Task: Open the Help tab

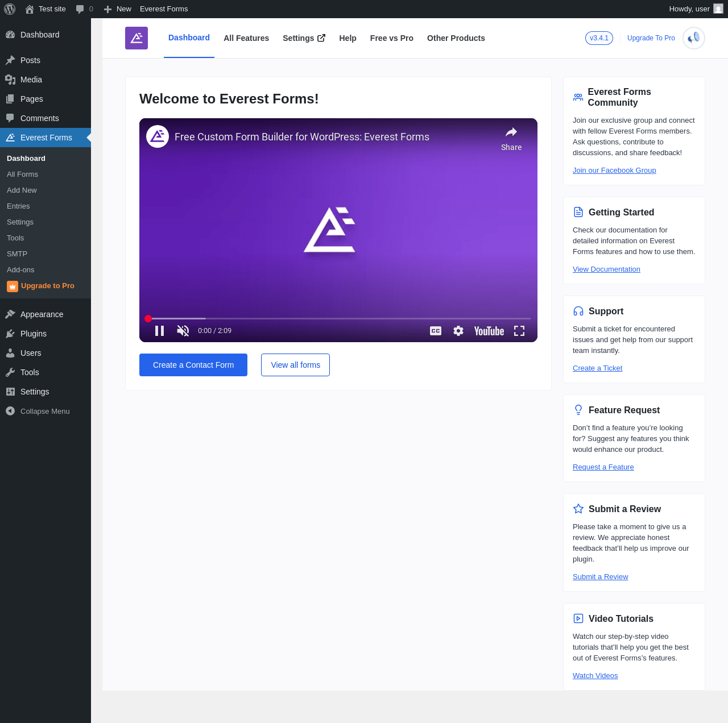Action: [x=348, y=38]
